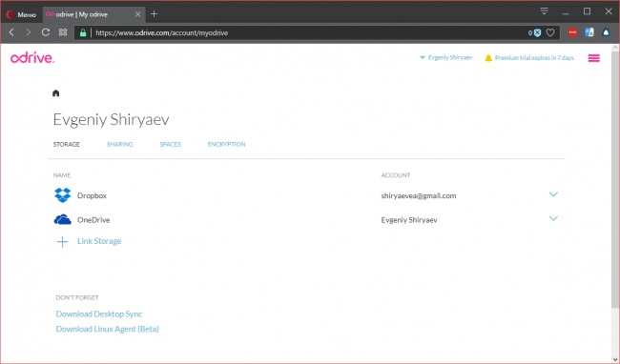
Task: Open the Speed Dial grid
Action: point(63,32)
